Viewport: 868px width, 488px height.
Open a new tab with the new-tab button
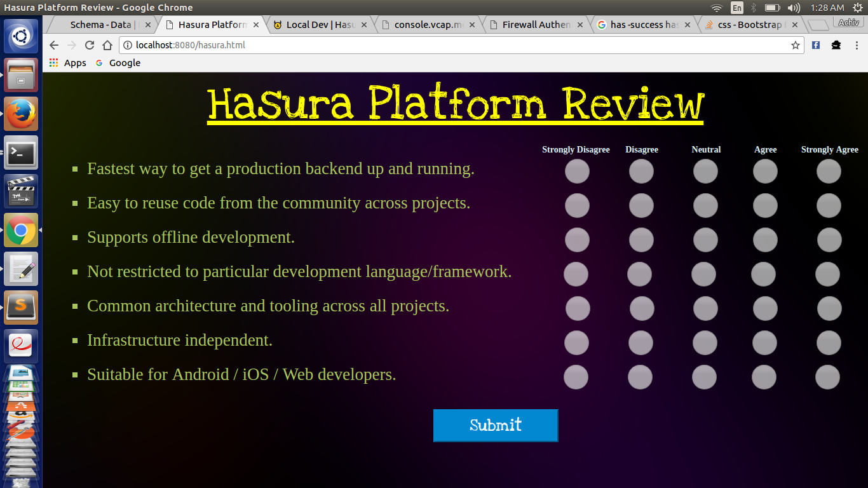click(818, 25)
